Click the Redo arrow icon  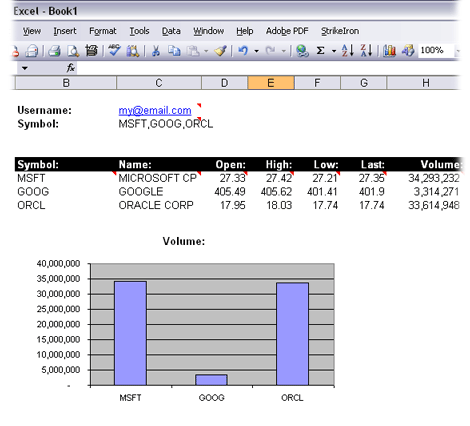click(x=270, y=51)
